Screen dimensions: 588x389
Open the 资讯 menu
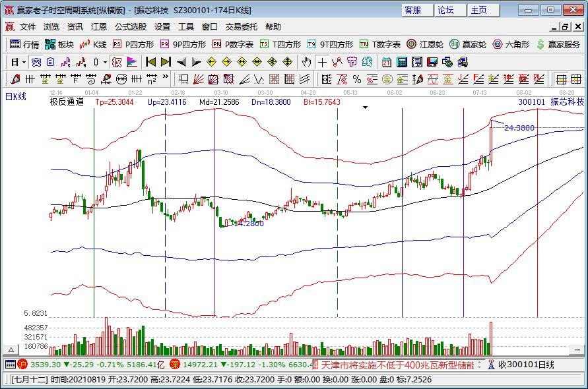[x=75, y=27]
